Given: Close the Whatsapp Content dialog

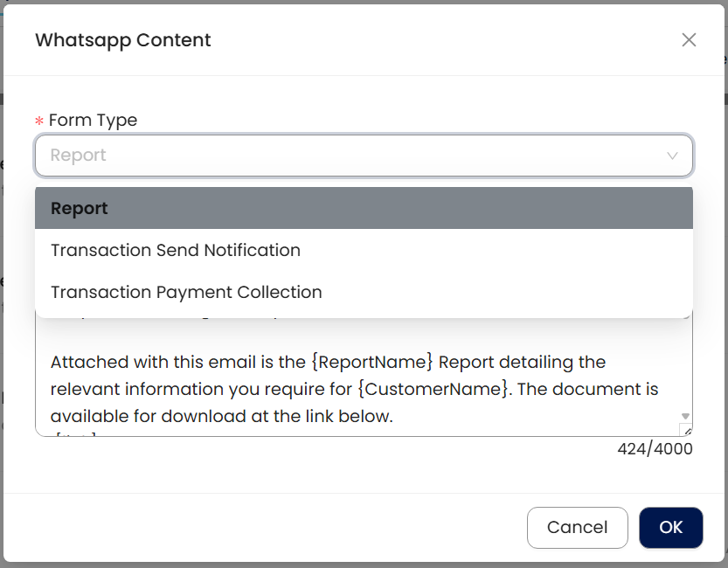Looking at the screenshot, I should [x=689, y=40].
